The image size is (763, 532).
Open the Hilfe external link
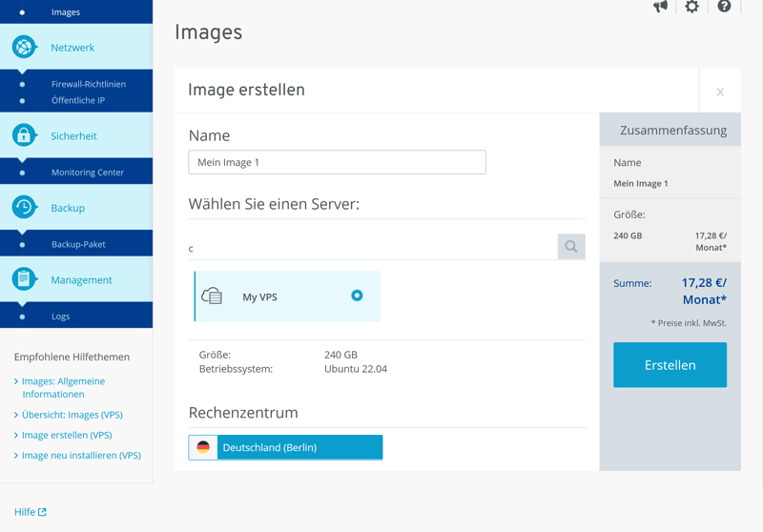(x=31, y=512)
